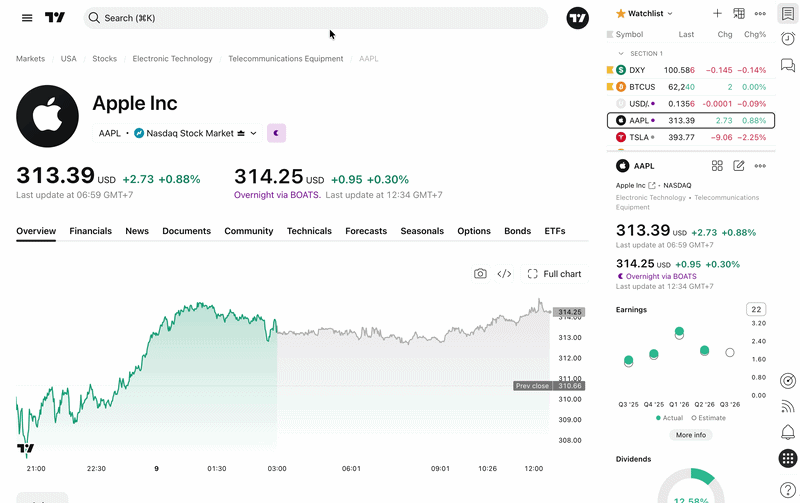Open the Options tab
Image resolution: width=800 pixels, height=503 pixels.
pos(474,231)
